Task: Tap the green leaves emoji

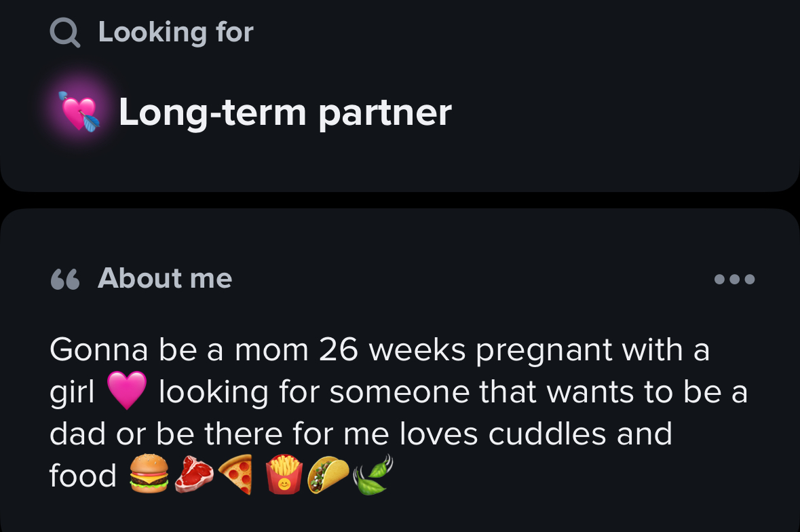Action: click(x=373, y=474)
